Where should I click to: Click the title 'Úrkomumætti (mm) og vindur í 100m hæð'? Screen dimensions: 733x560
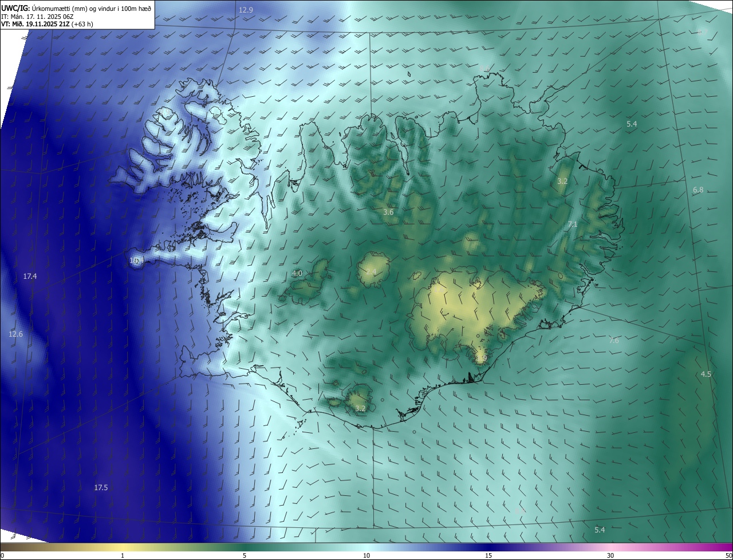point(91,8)
